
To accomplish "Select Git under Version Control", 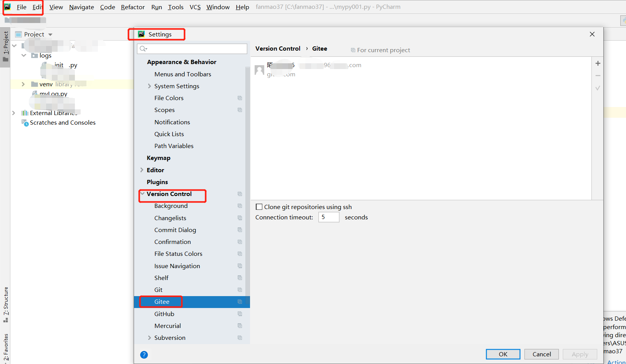I will (x=158, y=290).
